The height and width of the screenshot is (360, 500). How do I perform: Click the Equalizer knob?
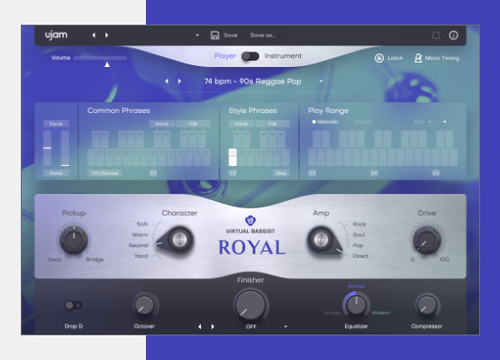point(356,304)
